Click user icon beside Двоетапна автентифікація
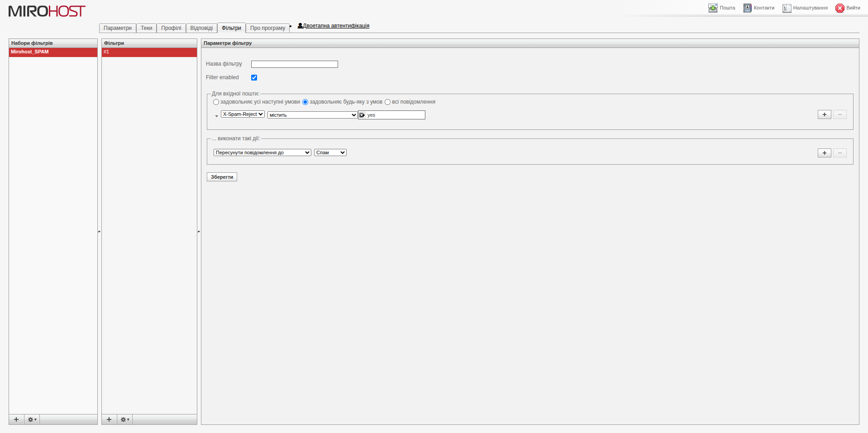Image resolution: width=868 pixels, height=433 pixels. click(300, 26)
